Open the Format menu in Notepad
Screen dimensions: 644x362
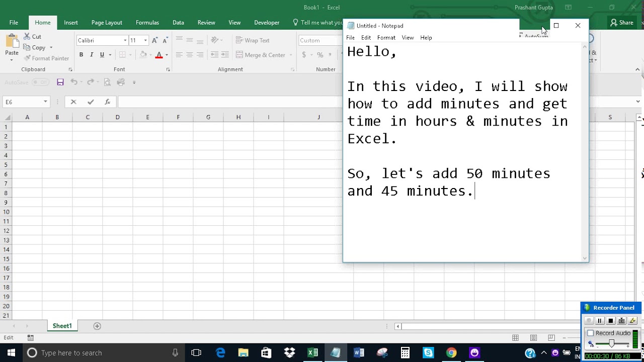[x=386, y=38]
